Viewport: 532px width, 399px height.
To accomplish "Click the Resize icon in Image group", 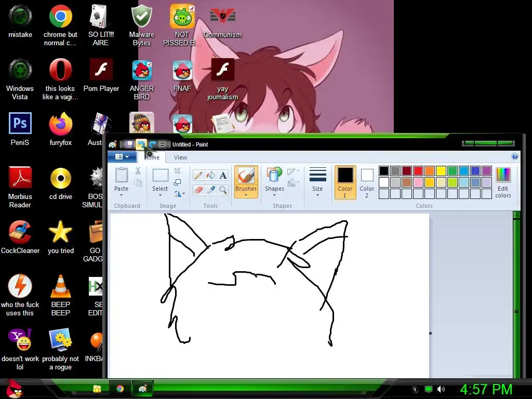I will 178,182.
